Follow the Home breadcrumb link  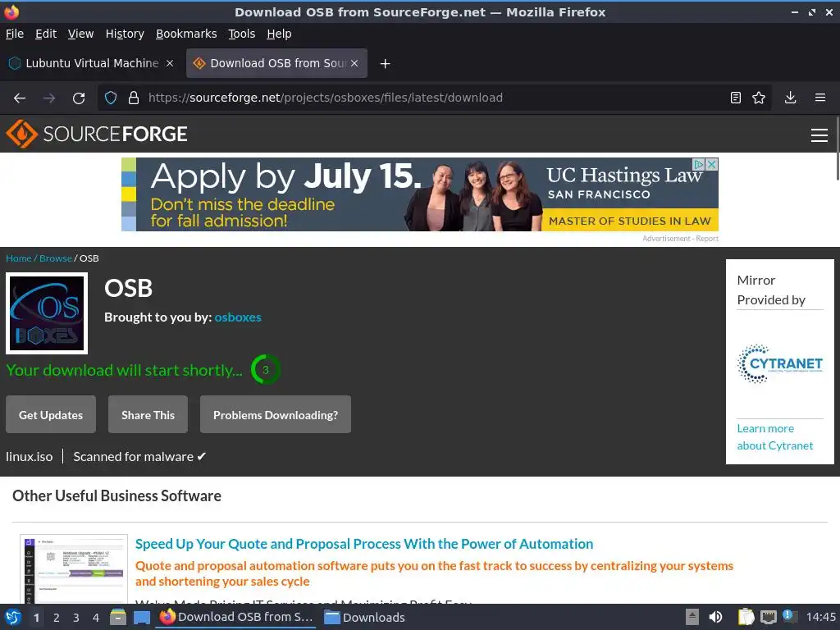19,258
